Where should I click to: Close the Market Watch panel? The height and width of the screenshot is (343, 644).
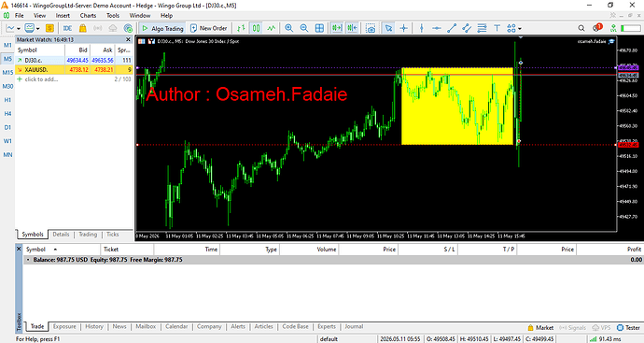coord(128,39)
